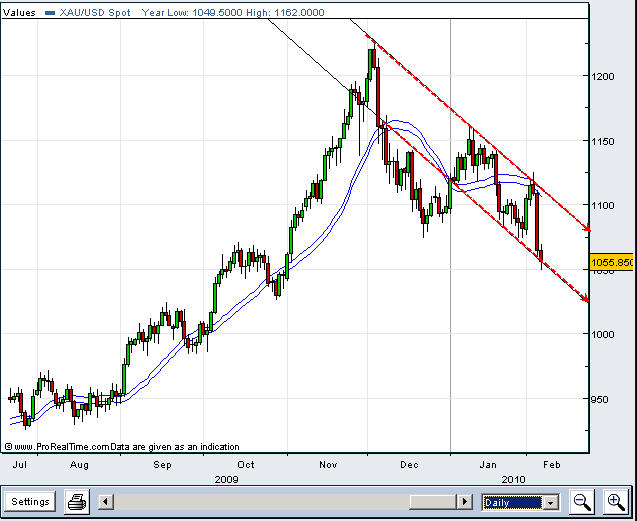Open the Daily timeframe dropdown

coord(520,503)
